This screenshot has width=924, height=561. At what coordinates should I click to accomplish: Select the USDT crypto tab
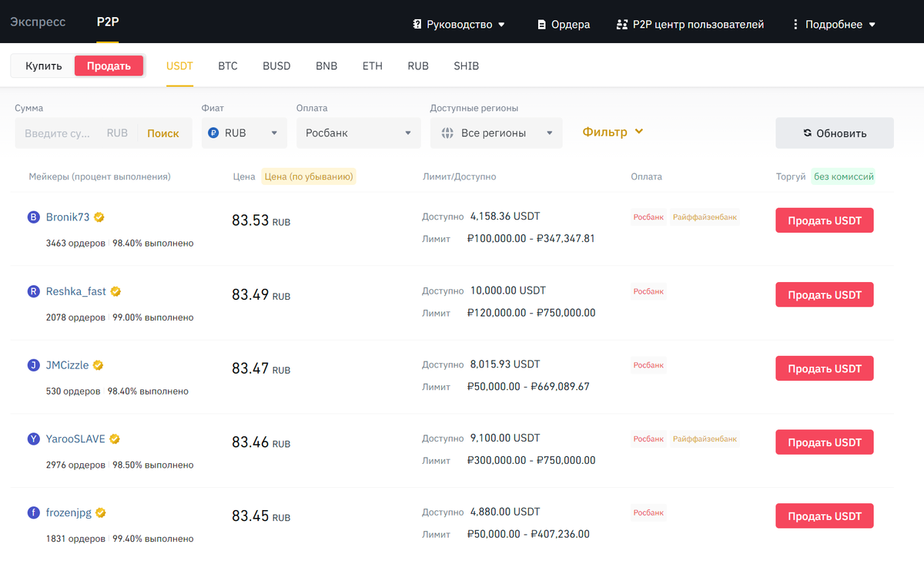point(179,66)
